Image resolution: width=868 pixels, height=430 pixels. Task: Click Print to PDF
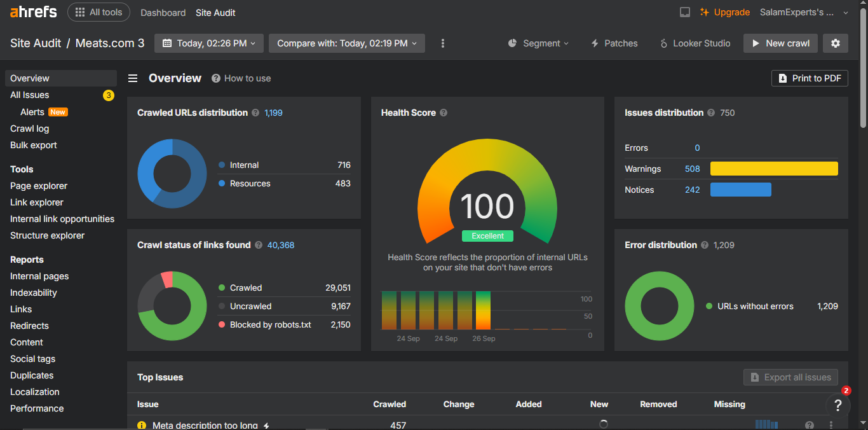(x=810, y=78)
